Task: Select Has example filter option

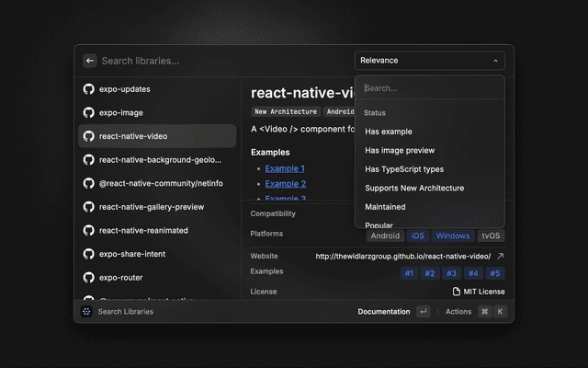Action: 389,132
